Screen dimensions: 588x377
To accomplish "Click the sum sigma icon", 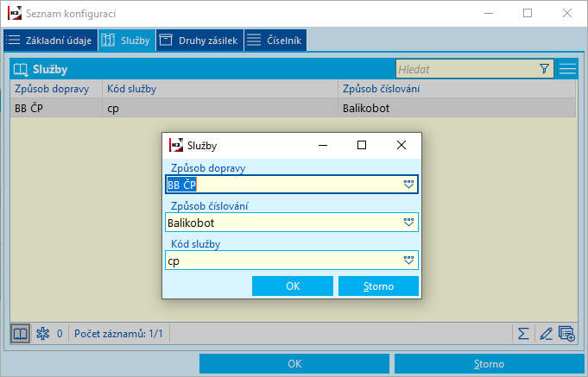I will pos(523,334).
